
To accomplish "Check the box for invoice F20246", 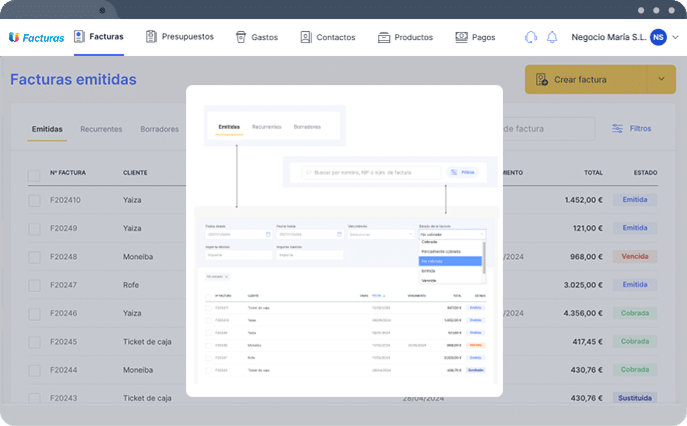I will pyautogui.click(x=34, y=314).
